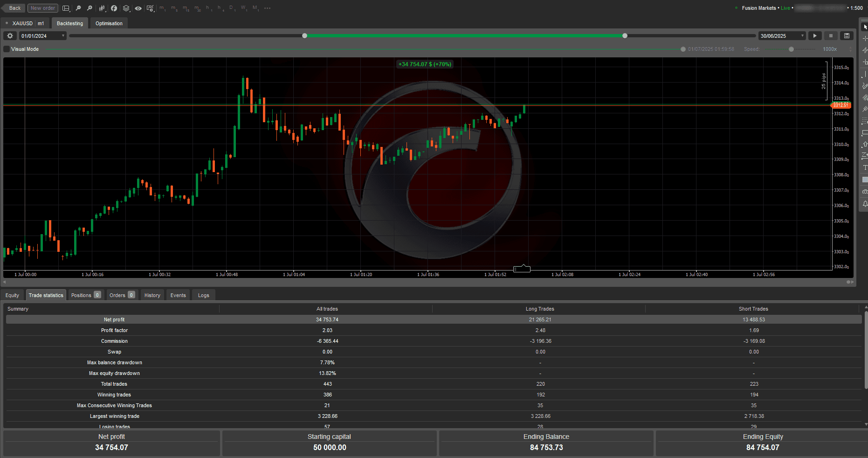Image resolution: width=868 pixels, height=458 pixels.
Task: Click the Back button
Action: (14, 8)
